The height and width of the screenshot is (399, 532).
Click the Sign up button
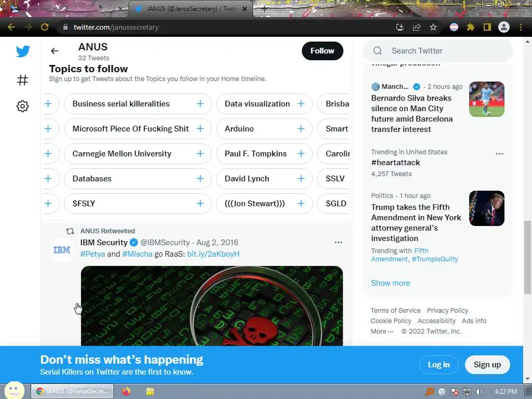[x=487, y=365]
